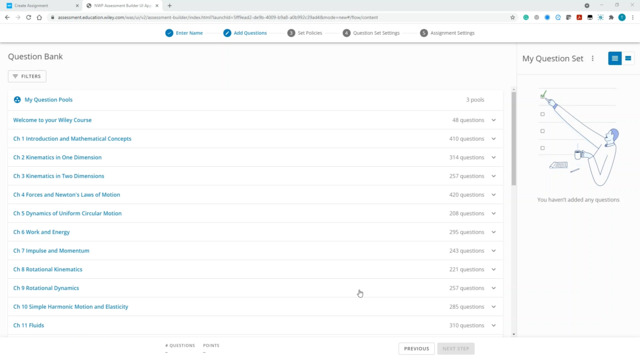Open Ch 2 Kinematics in One Dimension
The height and width of the screenshot is (360, 640).
[x=57, y=158]
